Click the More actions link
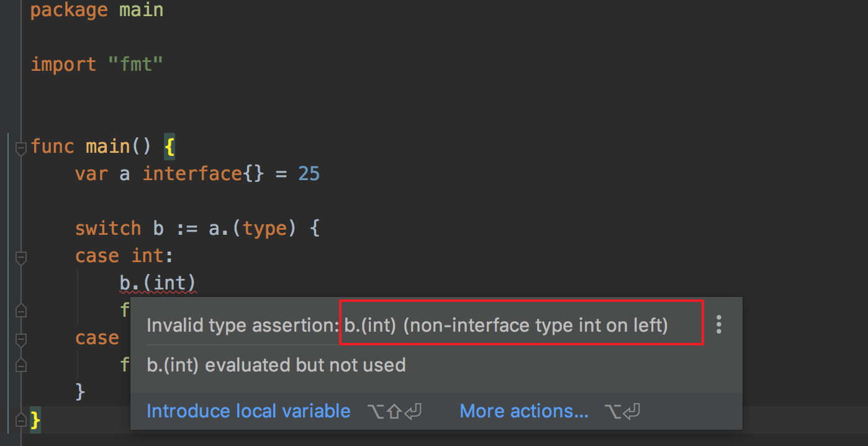 click(x=524, y=411)
